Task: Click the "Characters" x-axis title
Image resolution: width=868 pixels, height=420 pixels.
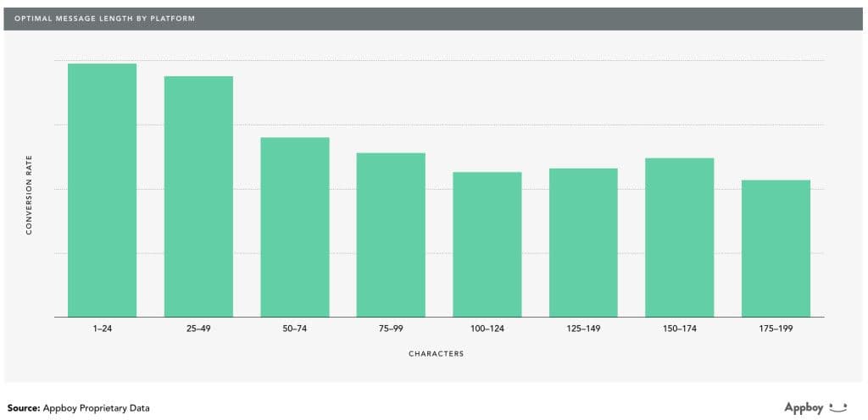Action: [437, 354]
